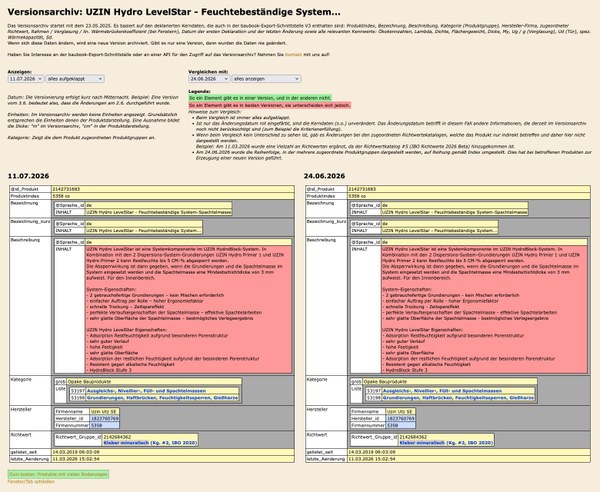Open the Anzeigen date dropdown showing 11.07.2026
This screenshot has height=492, width=600.
point(26,79)
